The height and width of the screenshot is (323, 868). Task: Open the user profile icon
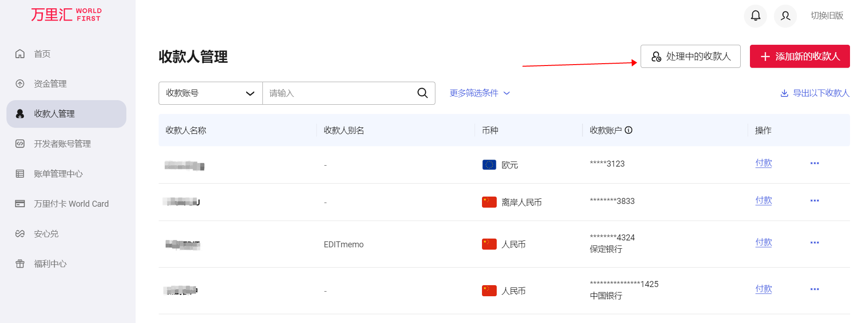[x=785, y=16]
